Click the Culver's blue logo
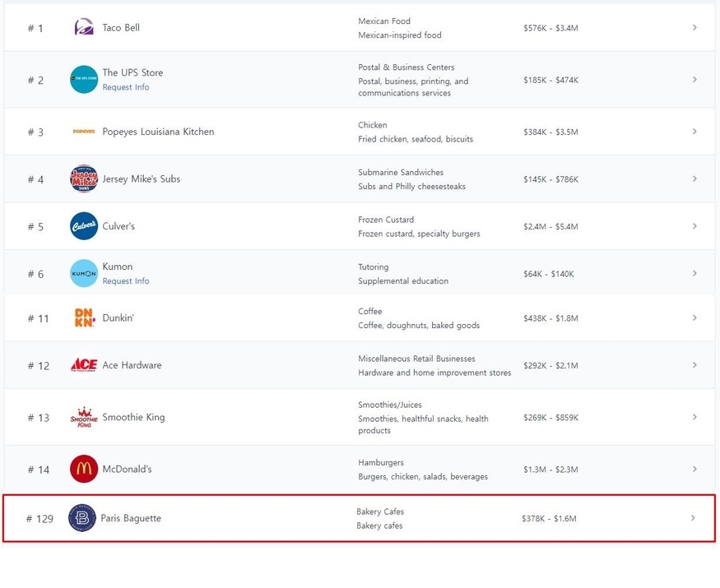 84,226
